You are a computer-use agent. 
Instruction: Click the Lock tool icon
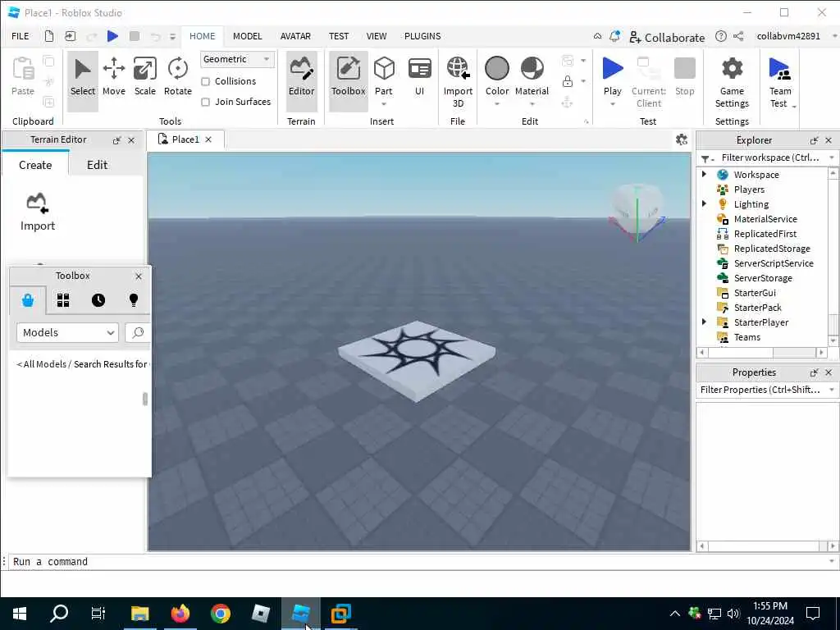(x=568, y=81)
